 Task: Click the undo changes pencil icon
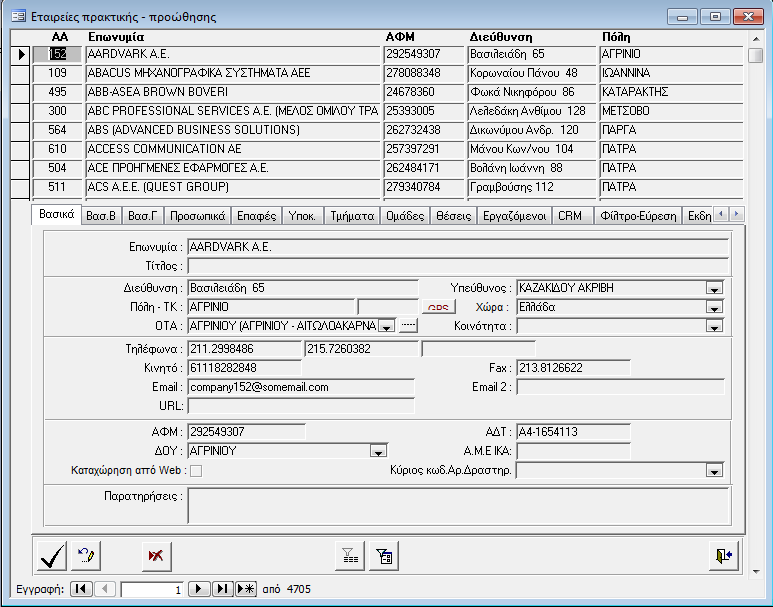(87, 555)
